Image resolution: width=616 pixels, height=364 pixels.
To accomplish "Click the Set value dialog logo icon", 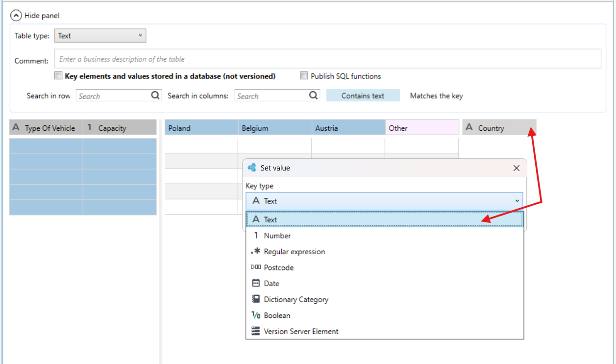I will tap(252, 168).
